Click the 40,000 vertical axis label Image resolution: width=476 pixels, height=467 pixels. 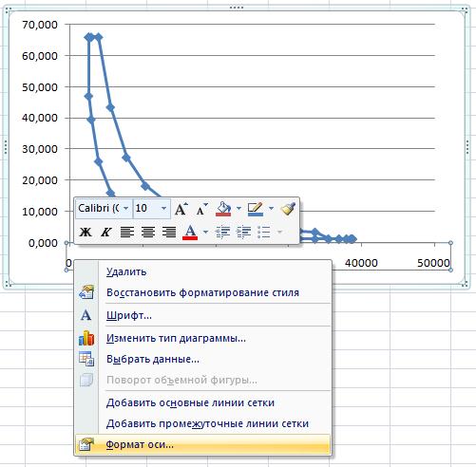40,118
